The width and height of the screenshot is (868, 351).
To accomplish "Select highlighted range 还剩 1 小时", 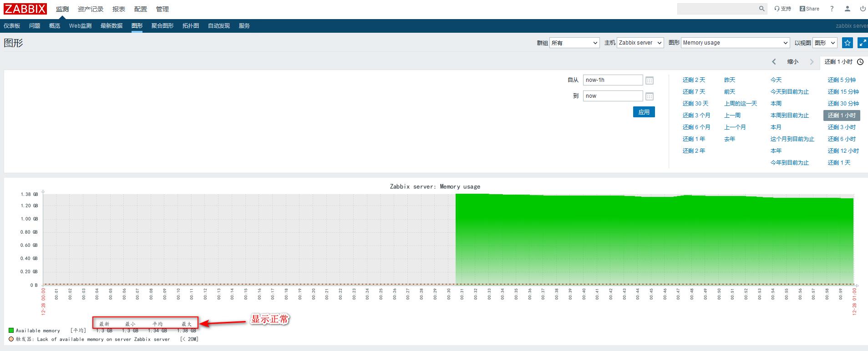I will pos(842,115).
